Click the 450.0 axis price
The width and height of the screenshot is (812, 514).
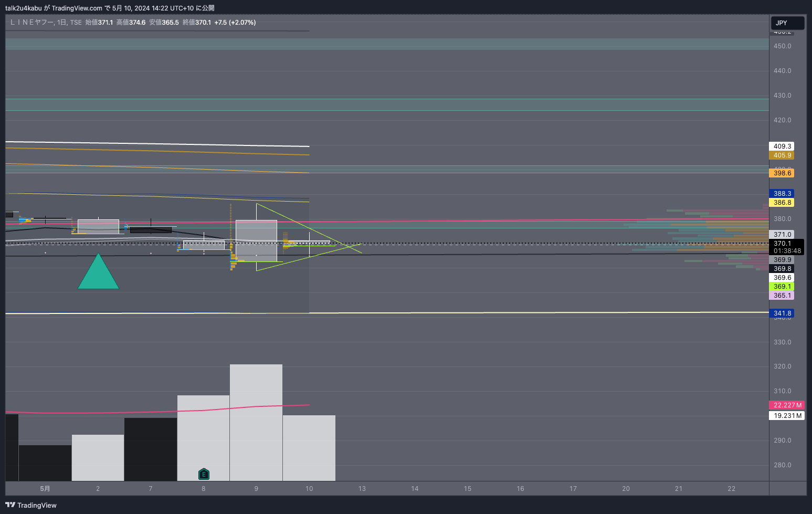click(x=782, y=46)
